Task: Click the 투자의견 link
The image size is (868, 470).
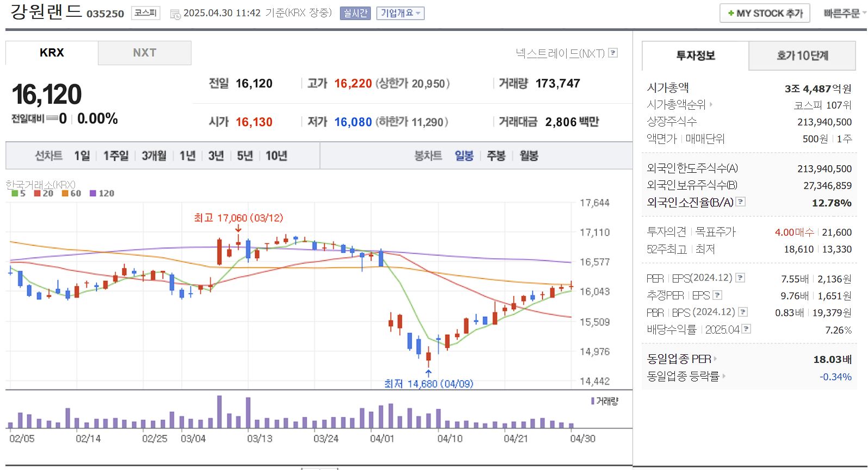Action: point(666,232)
